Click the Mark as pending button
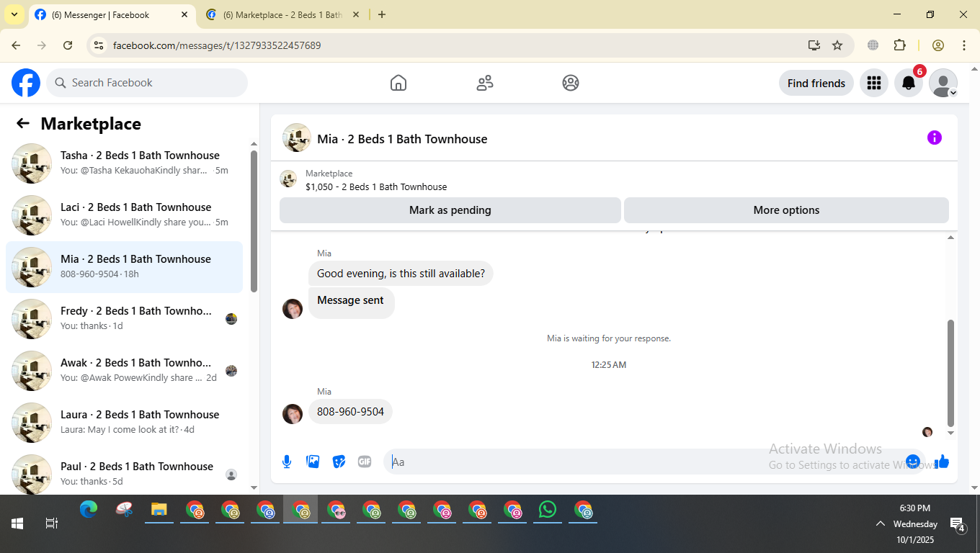Image resolution: width=980 pixels, height=553 pixels. (x=450, y=210)
